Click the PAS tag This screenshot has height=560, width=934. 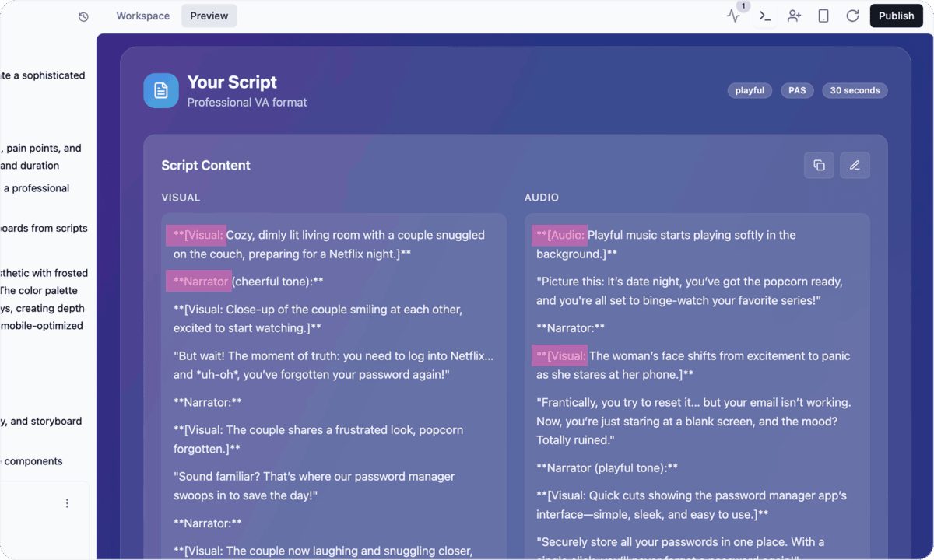click(x=797, y=90)
